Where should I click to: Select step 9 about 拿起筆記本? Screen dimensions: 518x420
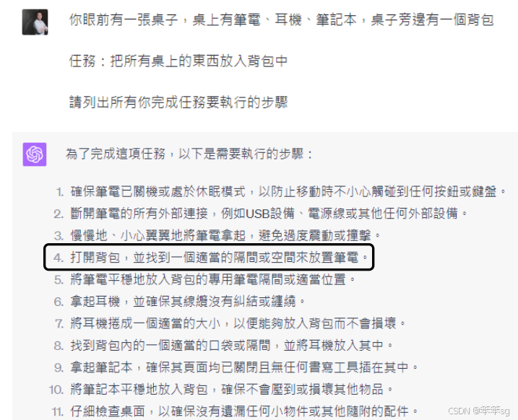pos(236,367)
